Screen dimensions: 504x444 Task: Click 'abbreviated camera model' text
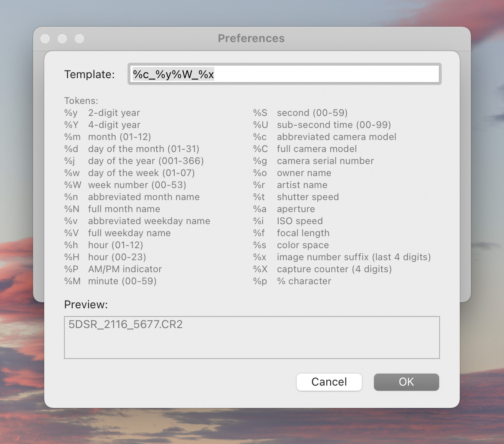click(337, 137)
